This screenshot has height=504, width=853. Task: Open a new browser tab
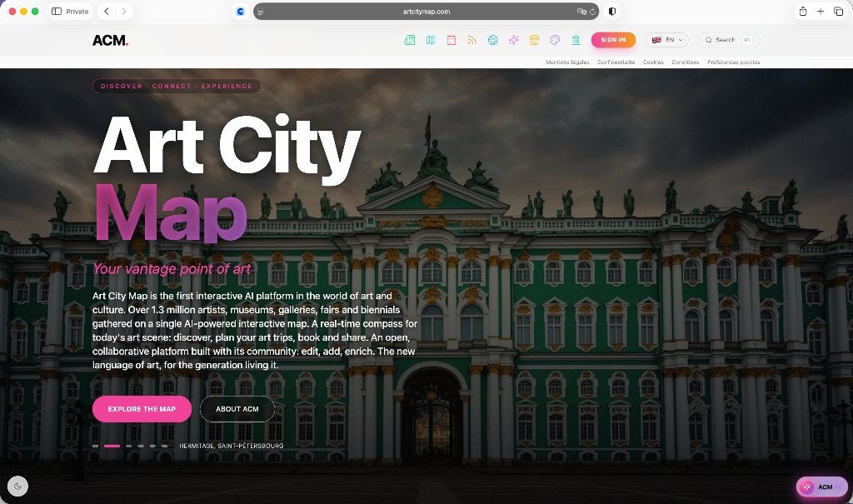click(x=821, y=12)
